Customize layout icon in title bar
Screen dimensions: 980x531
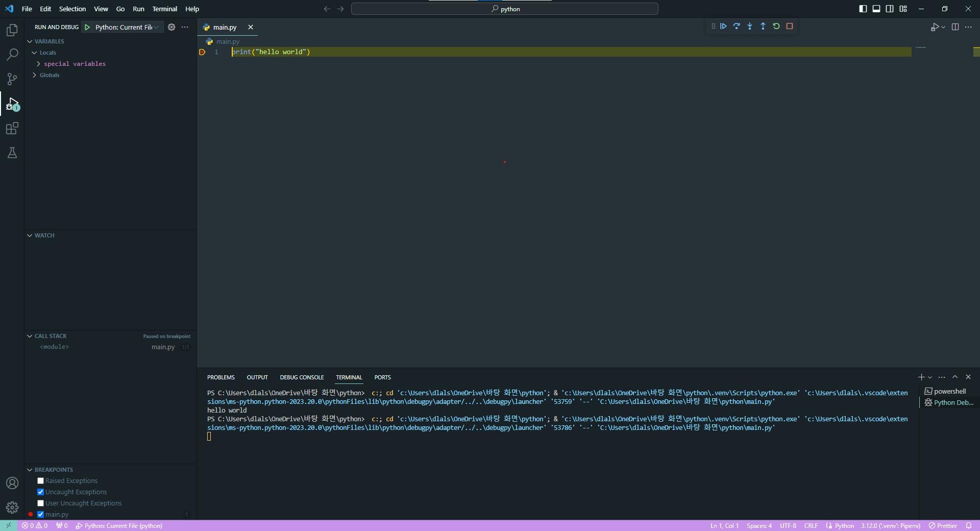point(903,9)
